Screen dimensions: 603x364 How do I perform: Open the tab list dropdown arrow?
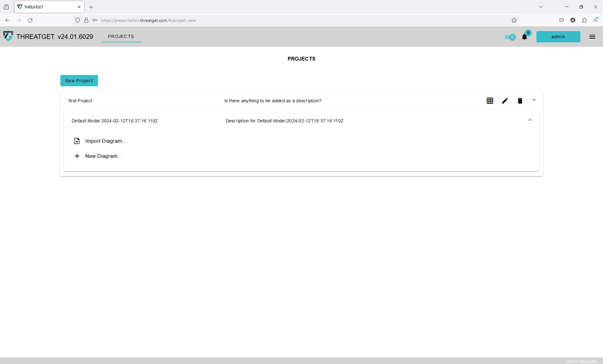point(541,7)
